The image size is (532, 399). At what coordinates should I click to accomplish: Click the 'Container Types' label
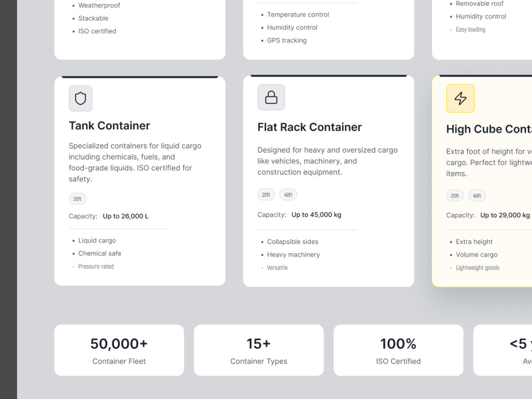pyautogui.click(x=259, y=361)
